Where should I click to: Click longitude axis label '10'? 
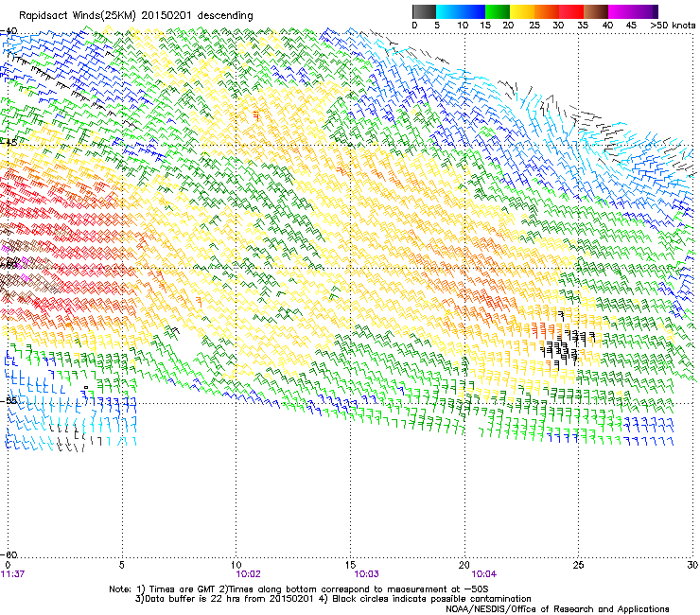coord(236,565)
